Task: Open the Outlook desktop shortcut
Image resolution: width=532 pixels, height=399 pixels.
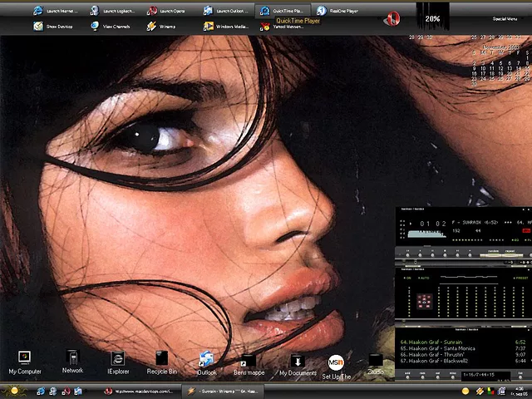Action: tap(206, 359)
